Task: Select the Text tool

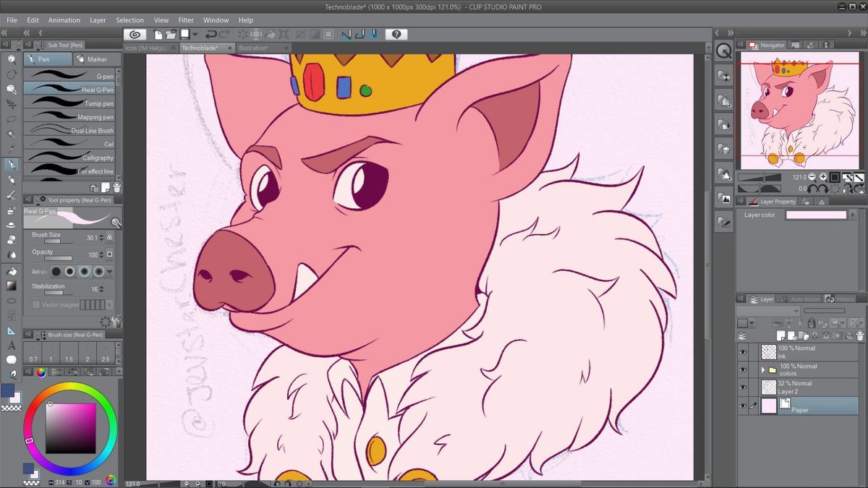Action: point(12,346)
